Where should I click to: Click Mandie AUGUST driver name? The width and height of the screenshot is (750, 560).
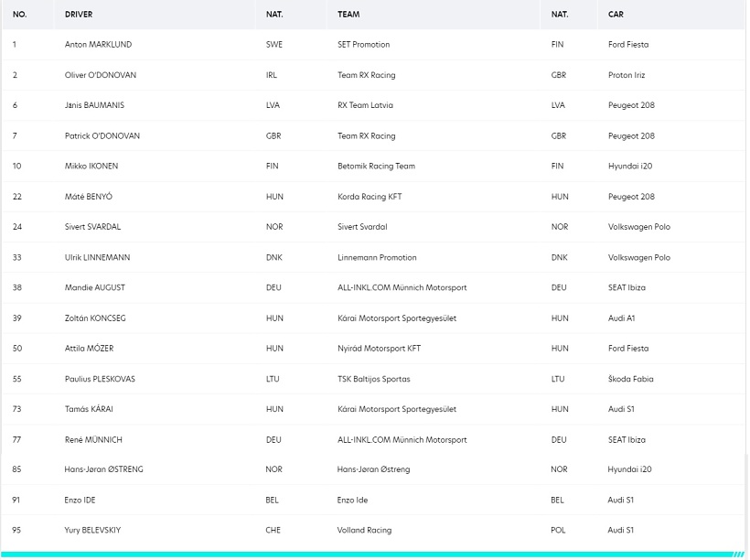95,287
